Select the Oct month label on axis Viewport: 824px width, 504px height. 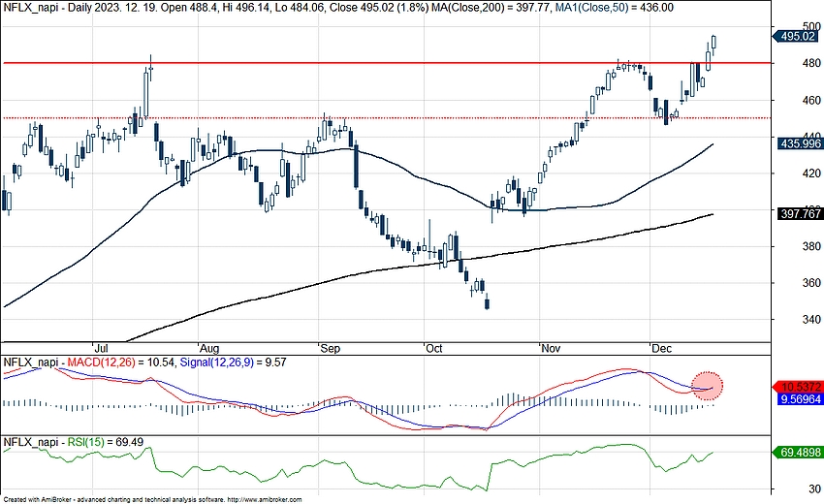coord(434,348)
